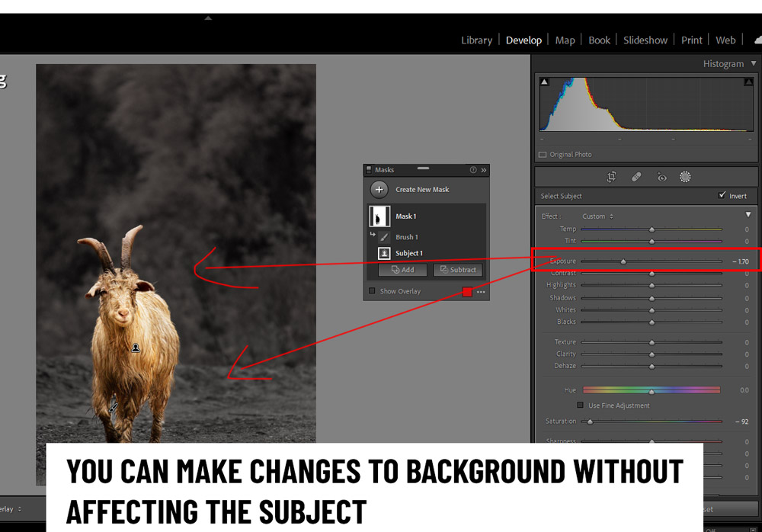
Task: Enable the Show Overlay checkbox
Action: click(372, 291)
